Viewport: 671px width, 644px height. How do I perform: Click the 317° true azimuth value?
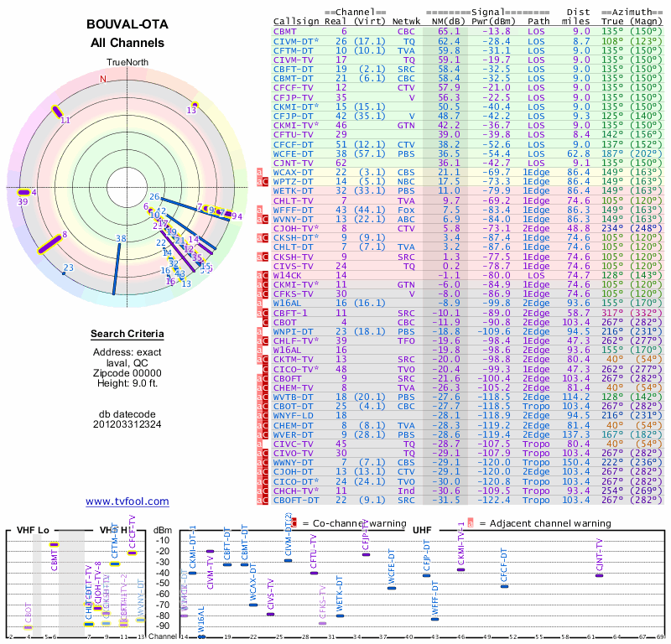point(612,314)
